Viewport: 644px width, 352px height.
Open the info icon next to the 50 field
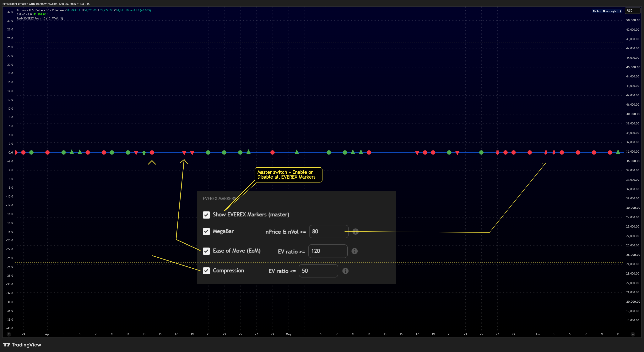pos(345,271)
